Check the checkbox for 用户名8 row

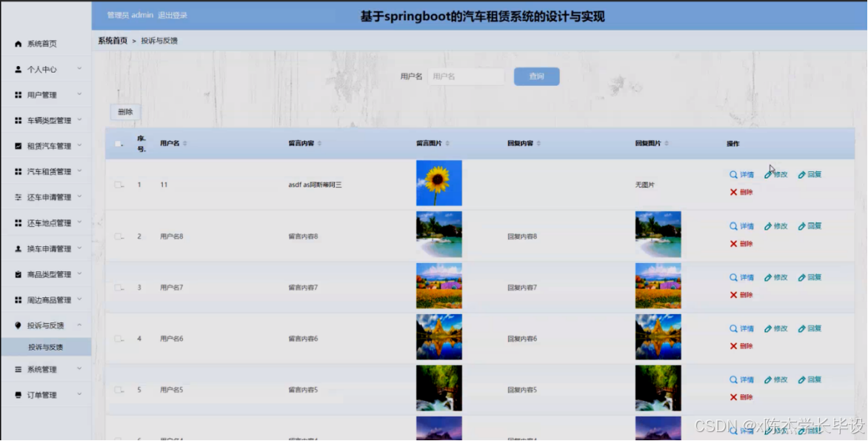[118, 236]
